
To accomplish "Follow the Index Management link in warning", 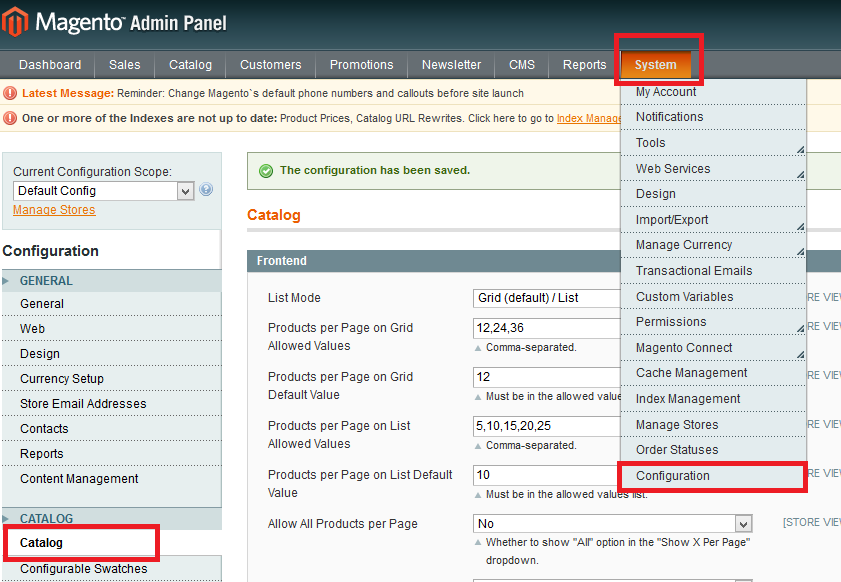I will point(588,118).
